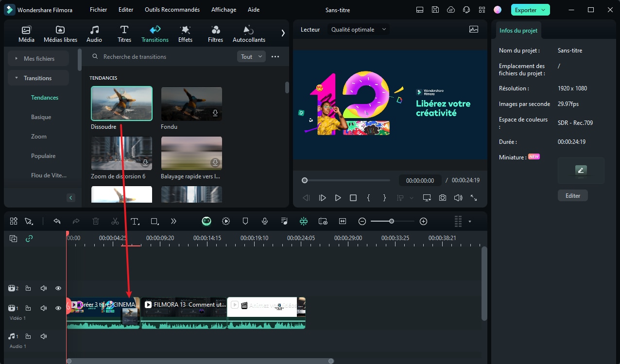Open the Outils Recommandés menu
Viewport: 620px width, 364px height.
172,10
